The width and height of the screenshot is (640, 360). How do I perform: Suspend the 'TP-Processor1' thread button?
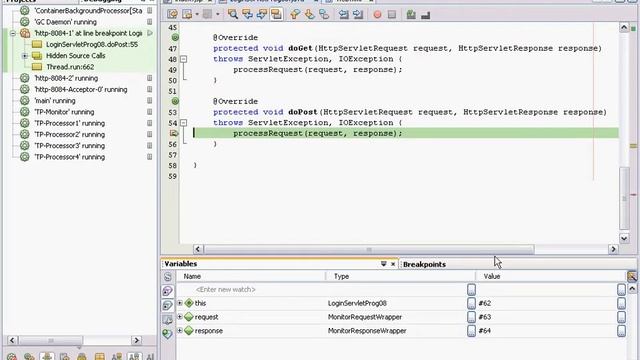click(150, 123)
